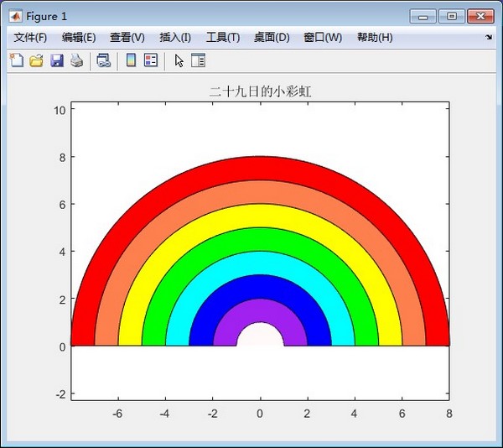
Task: Select the blue rainbow band
Action: click(260, 286)
